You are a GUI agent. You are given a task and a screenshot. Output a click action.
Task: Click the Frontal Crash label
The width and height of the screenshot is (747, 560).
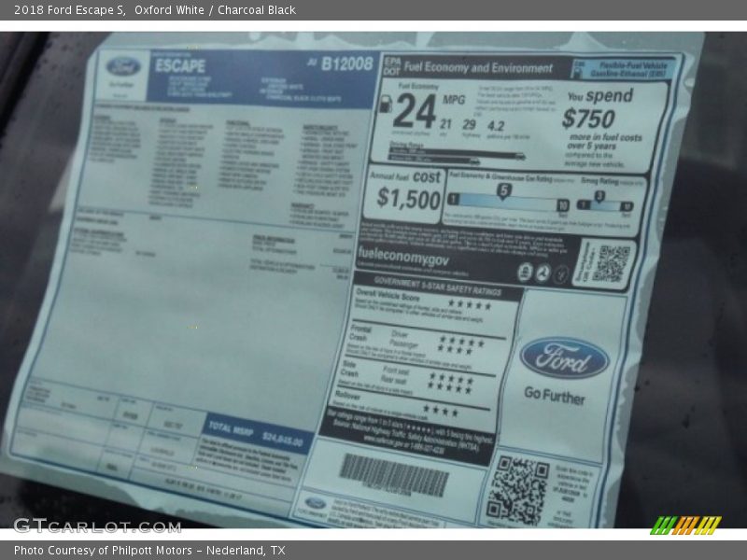360,333
